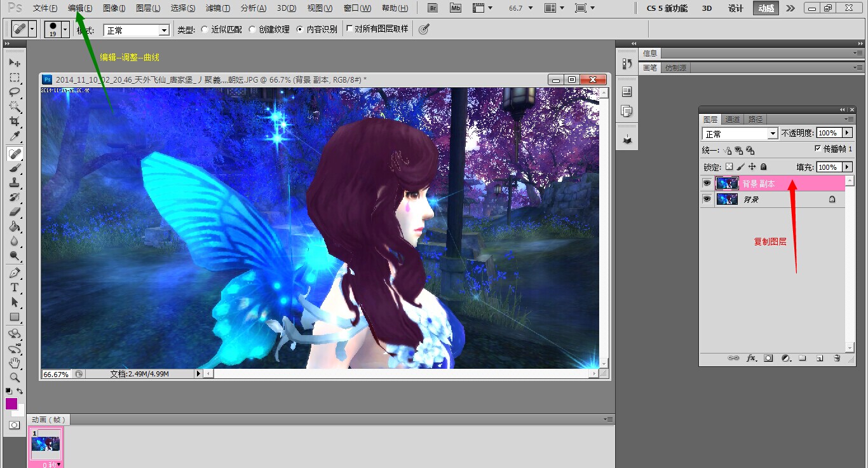Enable the 对所有图层取样 checkbox
Image resolution: width=868 pixels, height=468 pixels.
(x=349, y=29)
